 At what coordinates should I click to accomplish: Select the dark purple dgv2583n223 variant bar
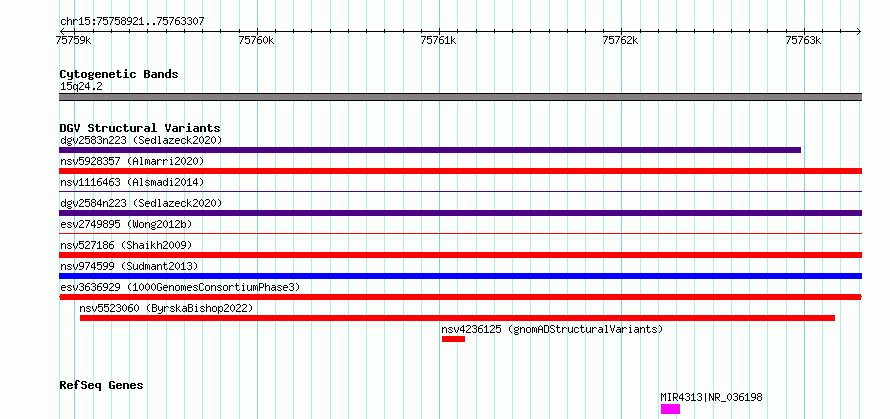coord(430,150)
